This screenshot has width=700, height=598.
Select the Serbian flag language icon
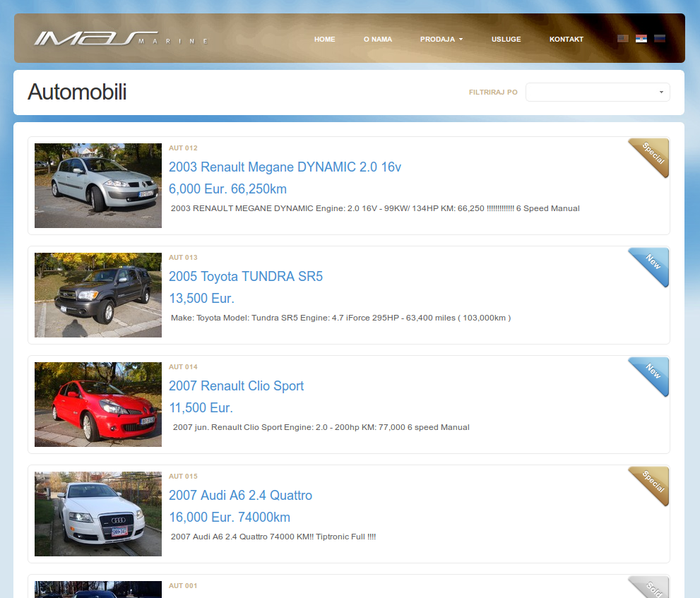(641, 38)
